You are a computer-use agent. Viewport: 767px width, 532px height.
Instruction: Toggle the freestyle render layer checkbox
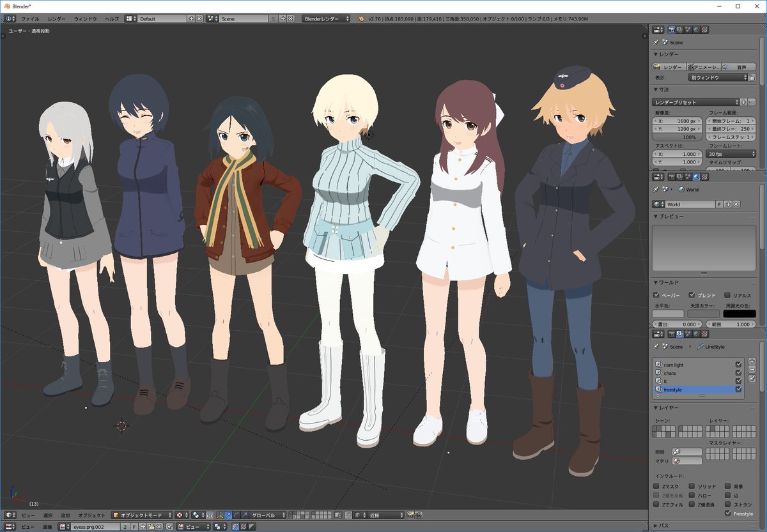[739, 389]
